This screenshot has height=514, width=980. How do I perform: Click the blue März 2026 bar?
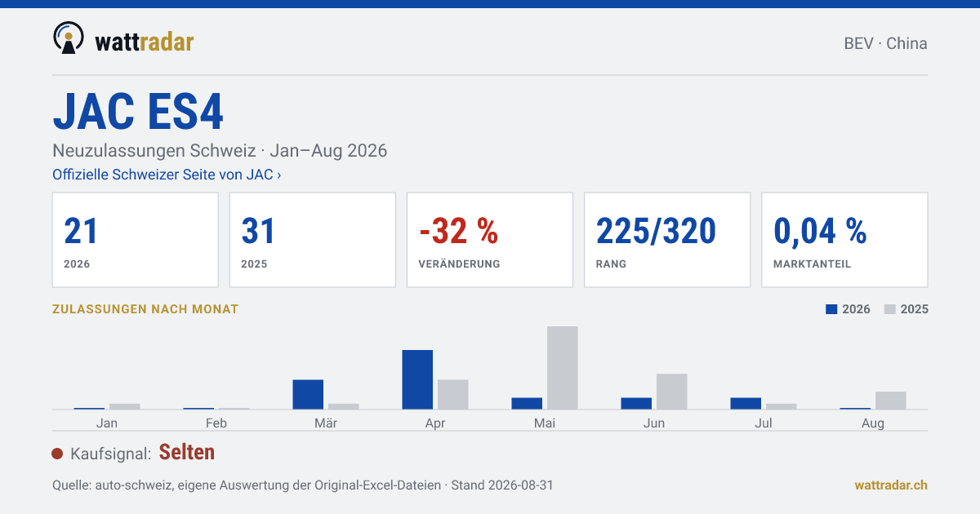click(x=308, y=394)
